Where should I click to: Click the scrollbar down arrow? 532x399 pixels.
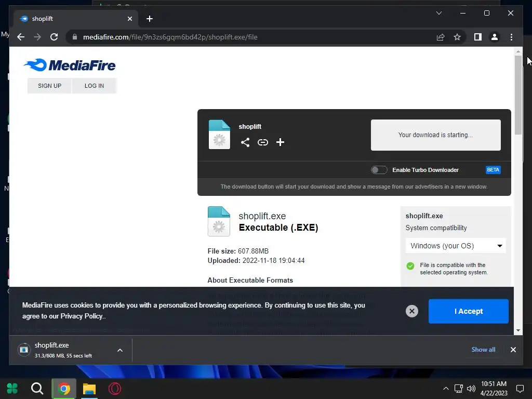518,330
